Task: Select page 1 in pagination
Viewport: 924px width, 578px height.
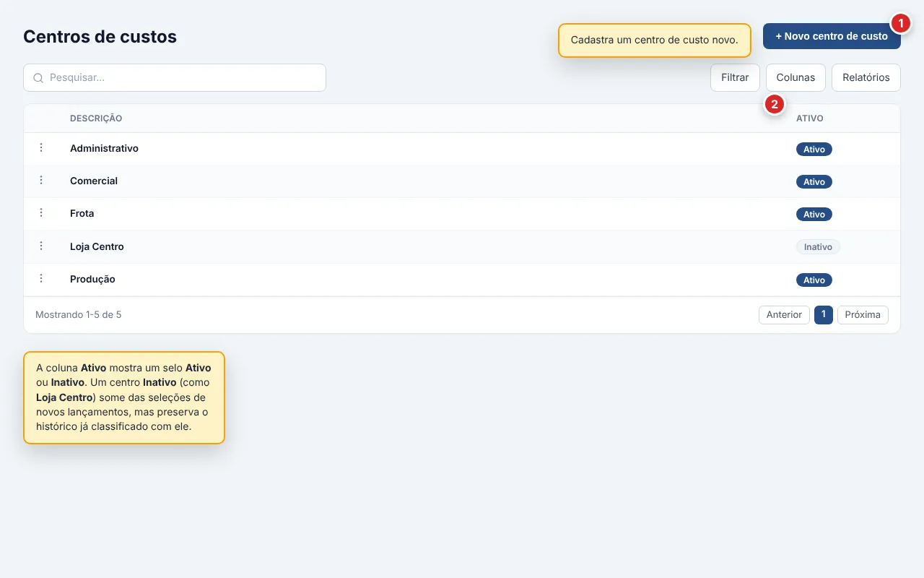Action: (x=824, y=315)
